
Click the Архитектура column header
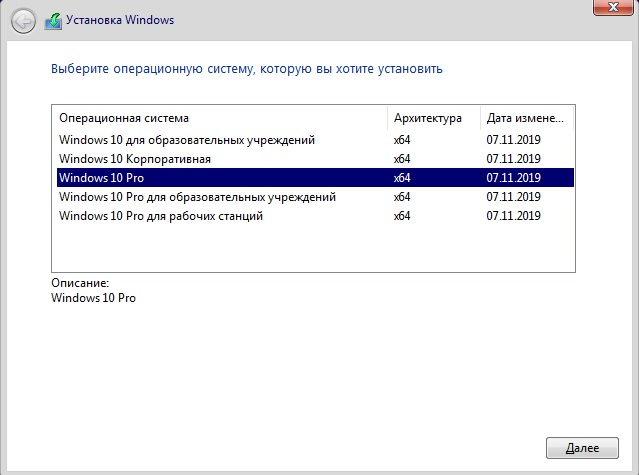[434, 118]
